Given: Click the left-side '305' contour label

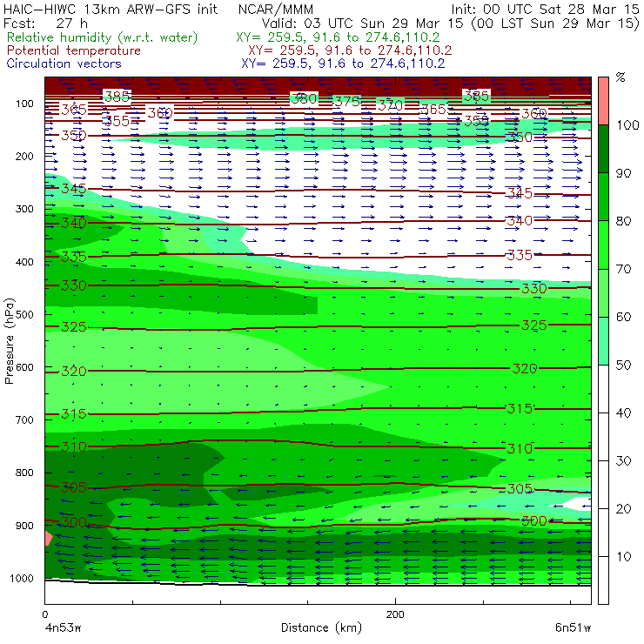Looking at the screenshot, I should 74,487.
